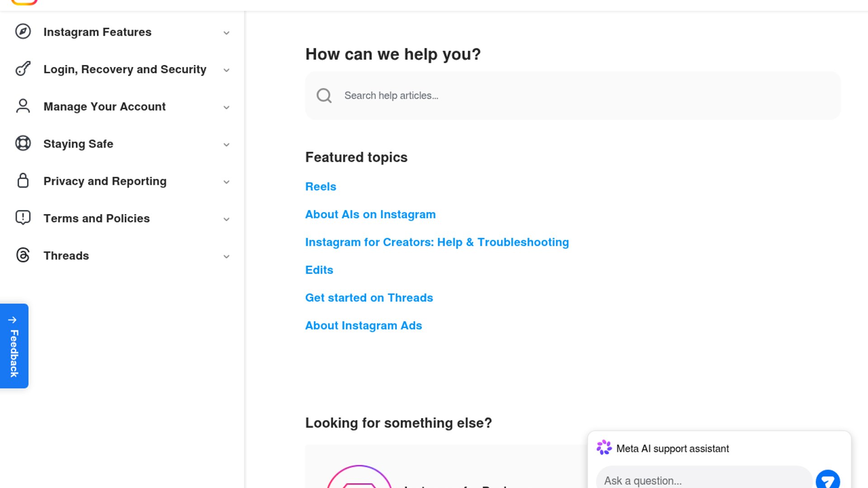The image size is (868, 488).
Task: Expand the Manage Your Account chevron
Action: 226,108
